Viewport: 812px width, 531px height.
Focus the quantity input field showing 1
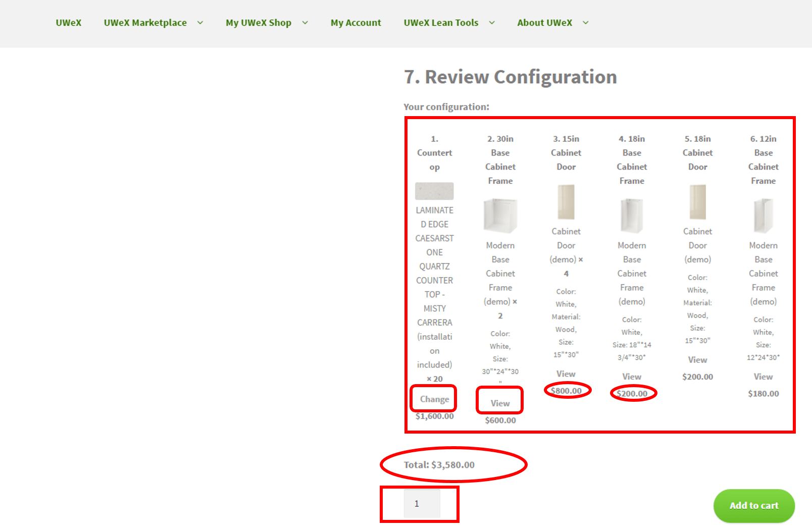[x=422, y=504]
